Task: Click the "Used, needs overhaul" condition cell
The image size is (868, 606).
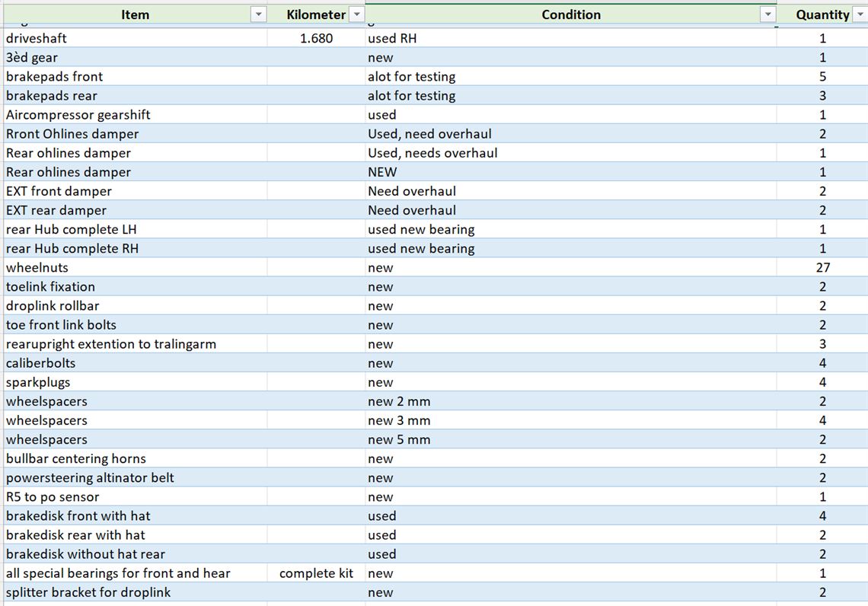Action: click(570, 153)
